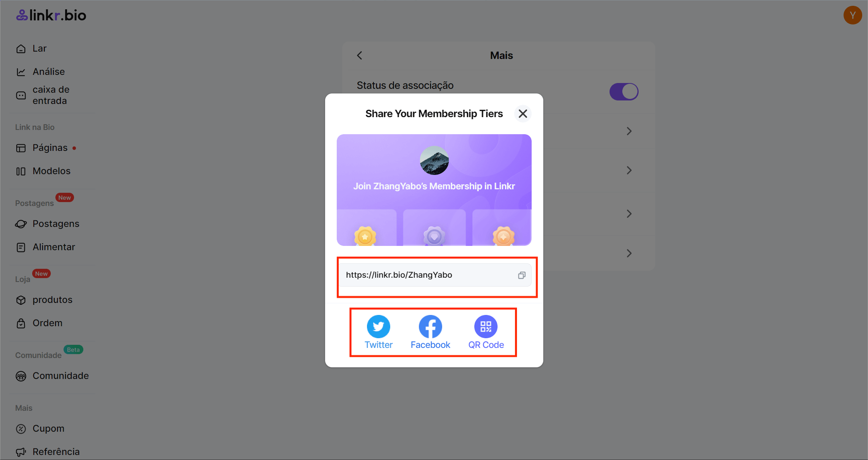Image resolution: width=868 pixels, height=460 pixels.
Task: Click the Twitter share icon
Action: click(379, 326)
